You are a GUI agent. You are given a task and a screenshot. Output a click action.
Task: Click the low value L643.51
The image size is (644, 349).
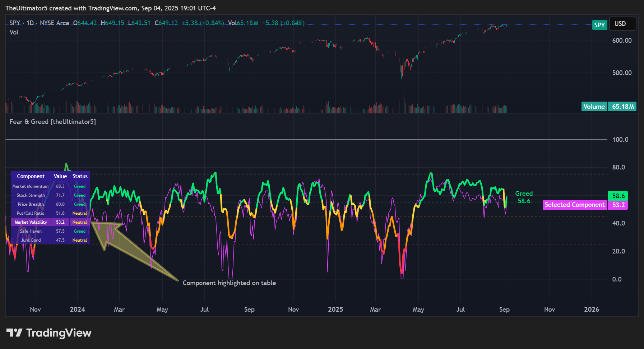[139, 23]
